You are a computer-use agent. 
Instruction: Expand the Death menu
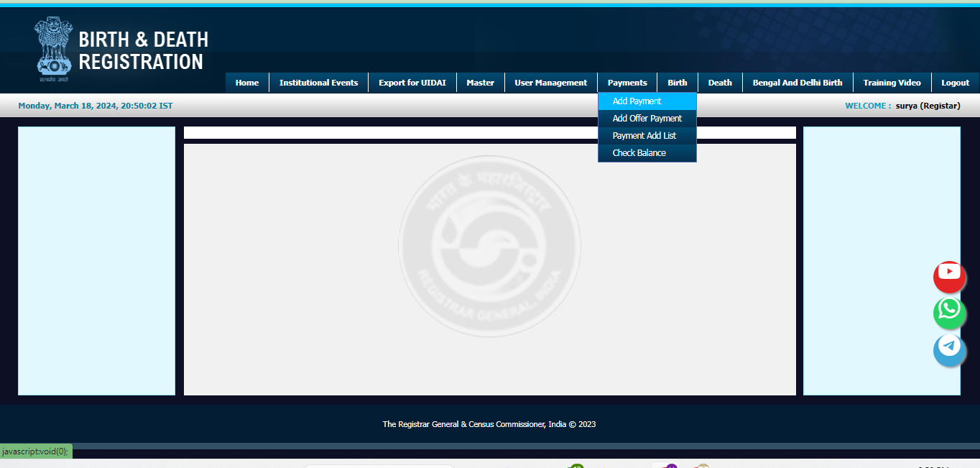719,82
